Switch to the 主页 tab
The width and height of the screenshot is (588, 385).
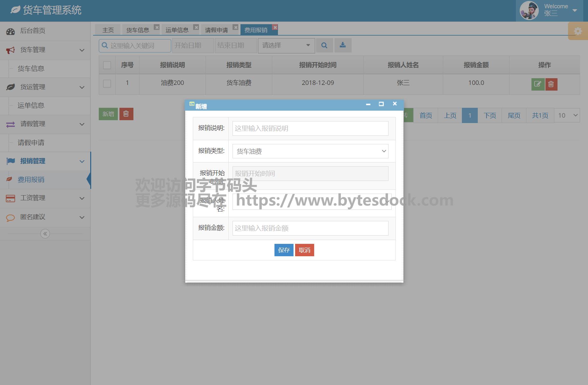coord(108,30)
